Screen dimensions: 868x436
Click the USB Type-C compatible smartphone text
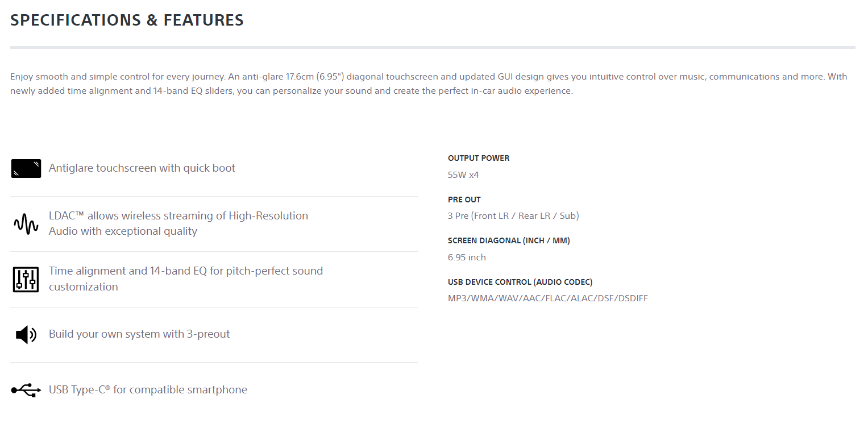point(148,390)
